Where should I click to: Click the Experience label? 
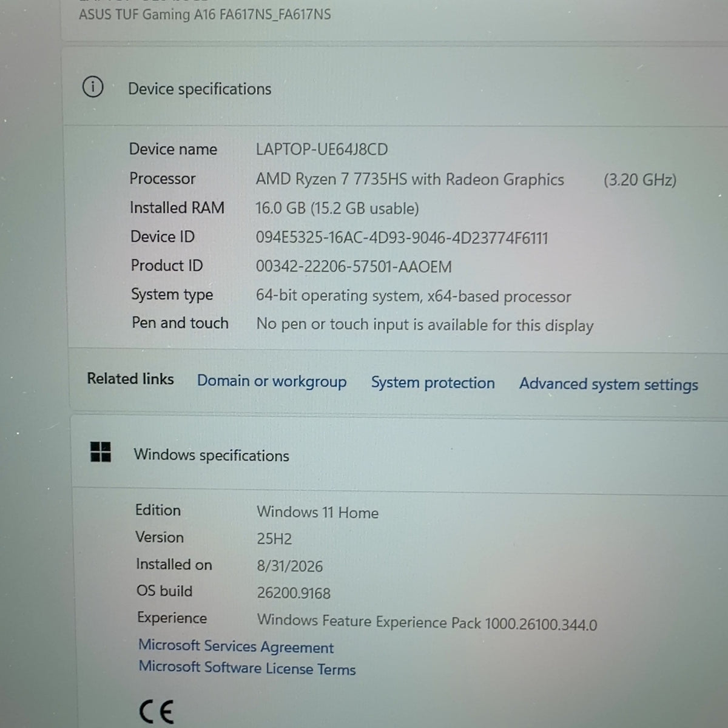pyautogui.click(x=172, y=618)
